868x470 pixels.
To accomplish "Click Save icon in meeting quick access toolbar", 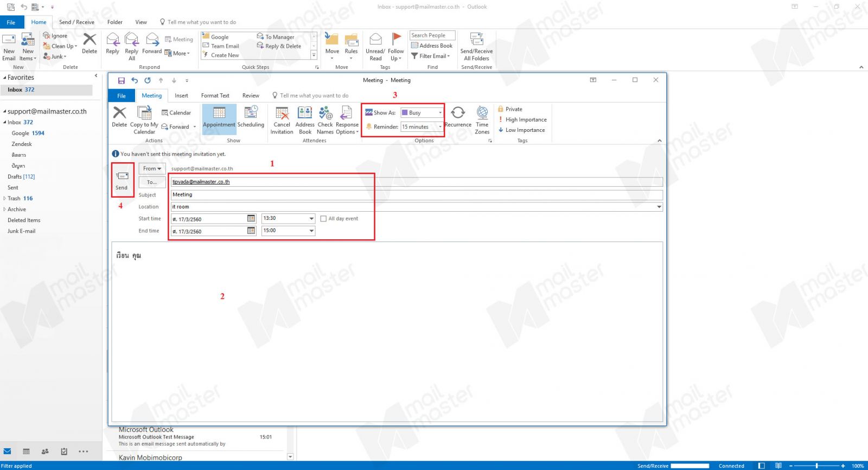I will pos(122,80).
